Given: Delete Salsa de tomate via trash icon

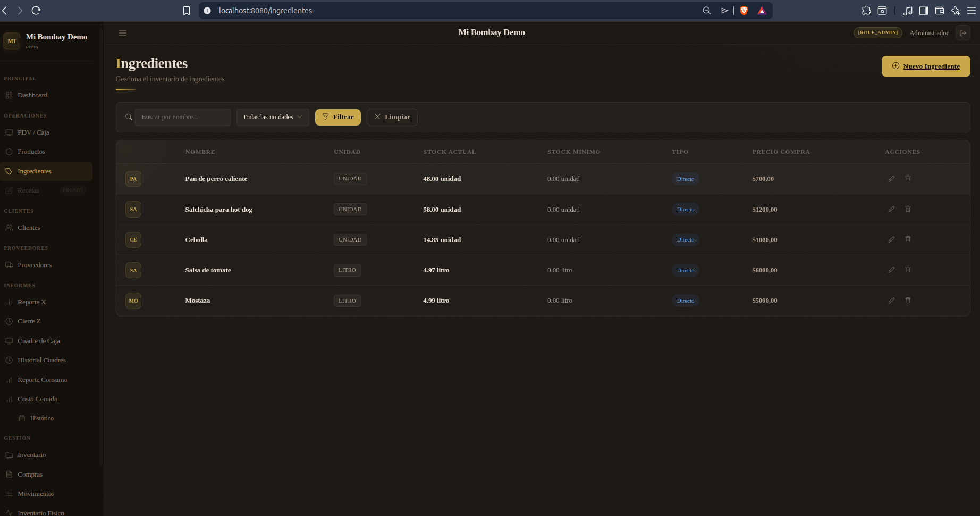Looking at the screenshot, I should (908, 270).
